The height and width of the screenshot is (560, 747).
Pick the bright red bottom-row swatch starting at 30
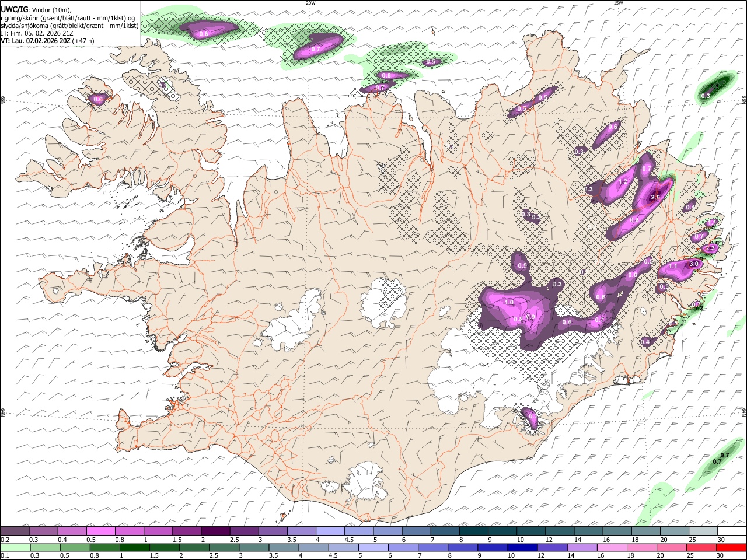click(732, 548)
